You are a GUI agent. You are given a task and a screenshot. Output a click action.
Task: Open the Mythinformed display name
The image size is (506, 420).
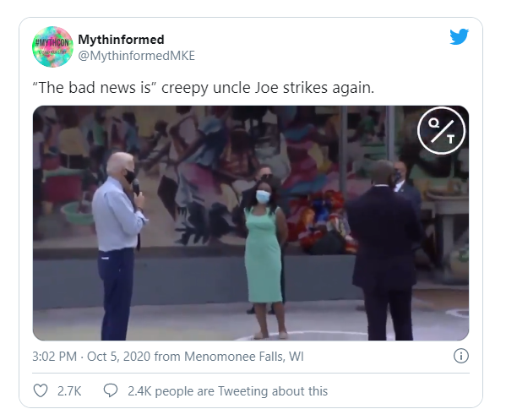(x=121, y=40)
